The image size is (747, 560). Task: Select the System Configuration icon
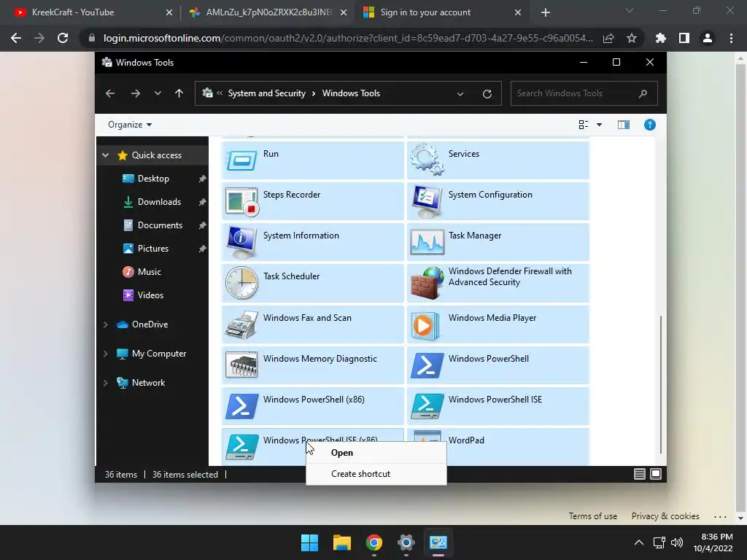click(427, 201)
